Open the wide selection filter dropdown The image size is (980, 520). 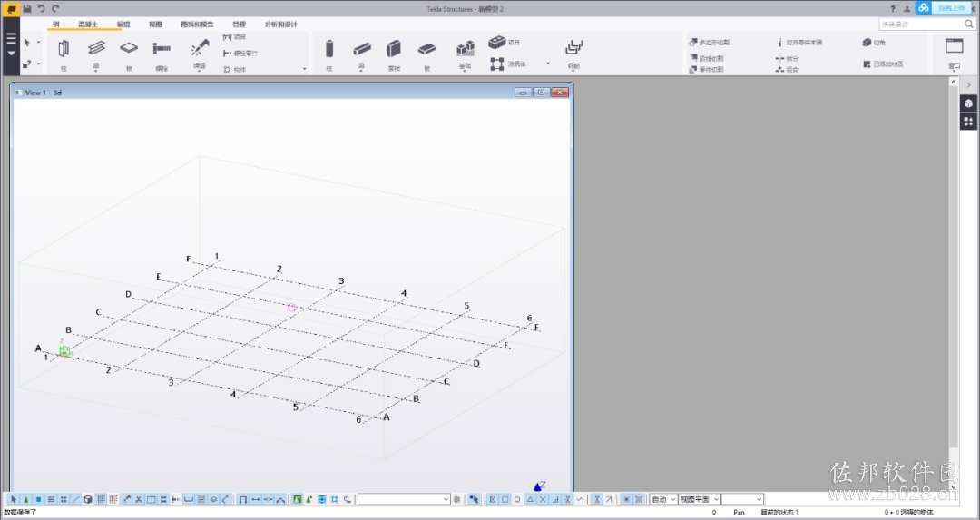[x=404, y=499]
